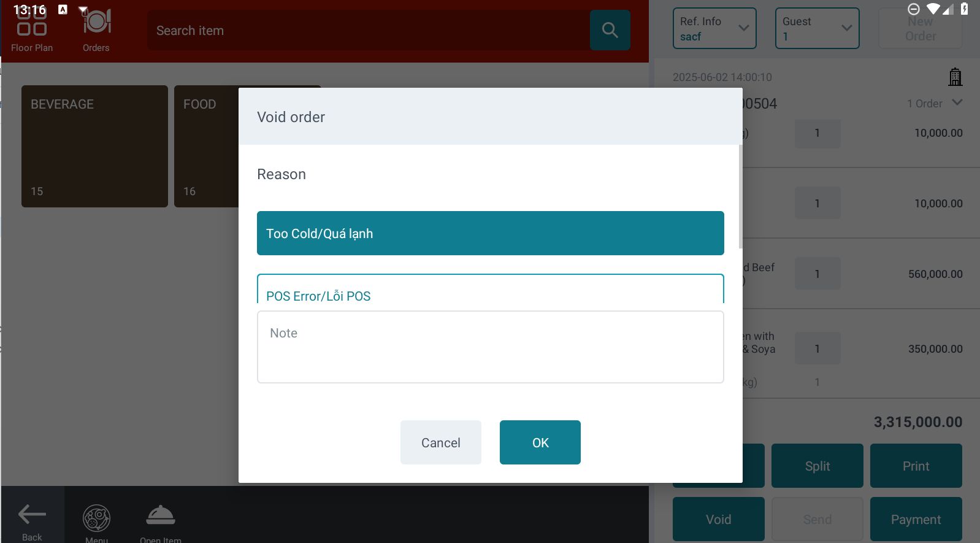Image resolution: width=980 pixels, height=543 pixels.
Task: Tap the Wi-Fi status icon
Action: tap(933, 9)
